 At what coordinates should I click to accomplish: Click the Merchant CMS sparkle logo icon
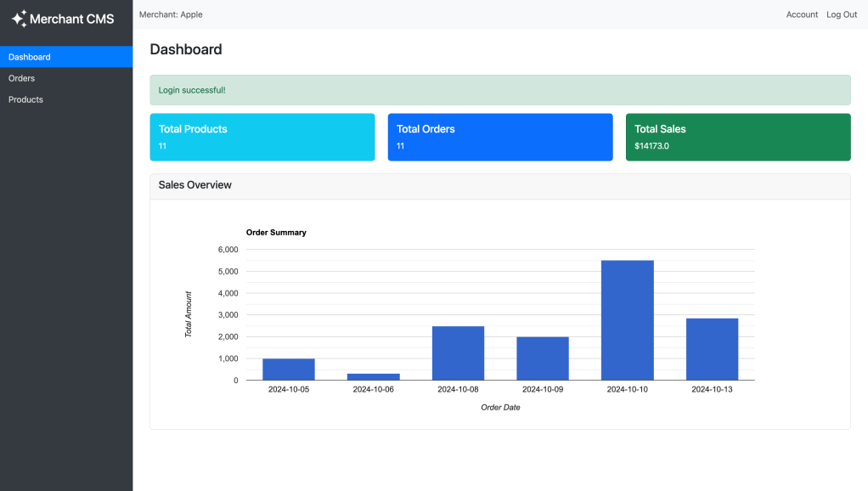coord(19,18)
